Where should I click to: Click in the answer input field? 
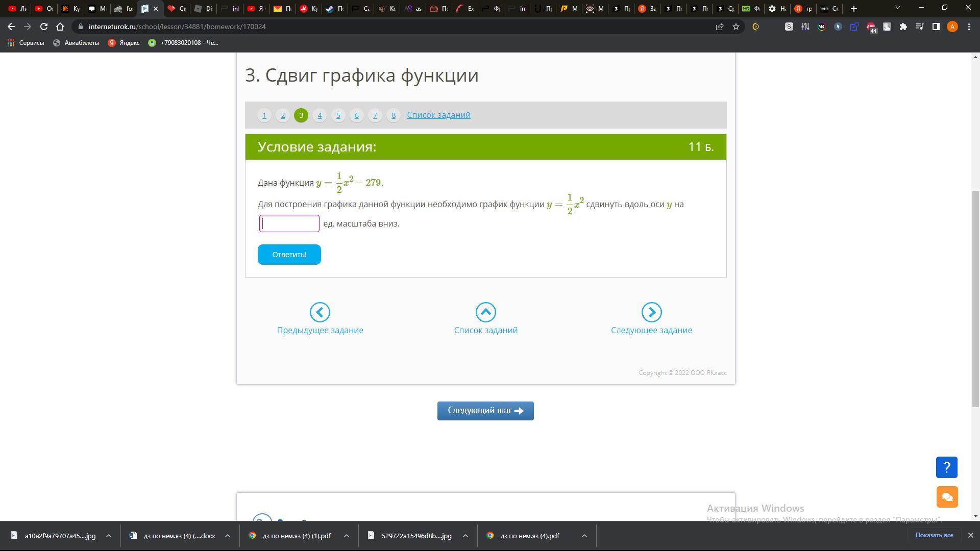[x=289, y=223]
